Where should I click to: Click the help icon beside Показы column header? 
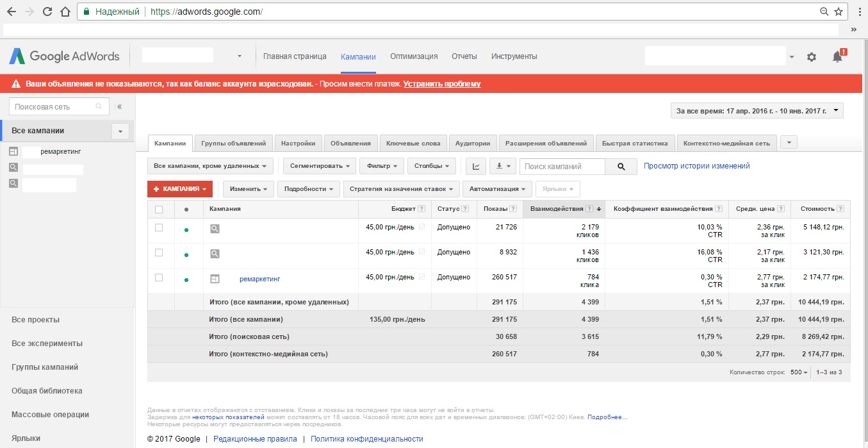coord(514,209)
